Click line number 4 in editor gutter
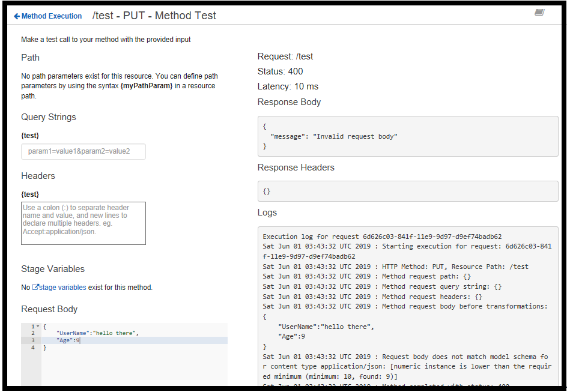This screenshot has height=392, width=567. pyautogui.click(x=33, y=348)
